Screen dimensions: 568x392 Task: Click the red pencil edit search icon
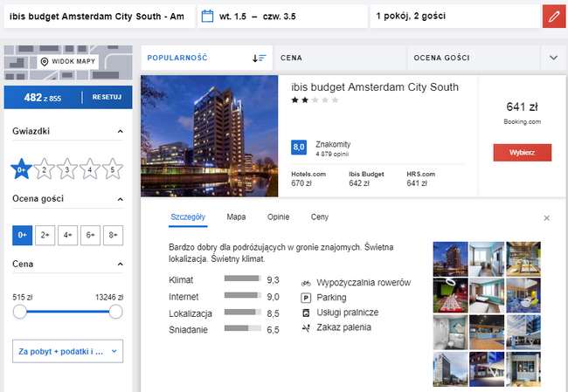pos(554,17)
